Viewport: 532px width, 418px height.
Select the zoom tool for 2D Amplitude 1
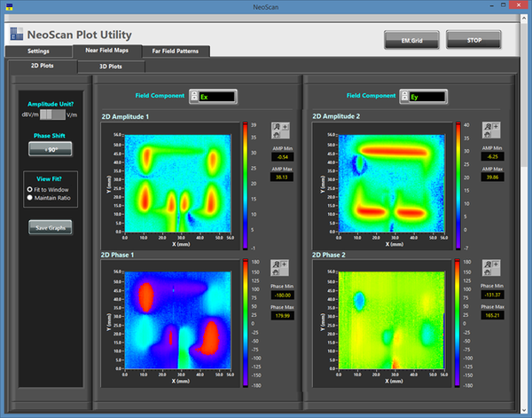[x=278, y=127]
